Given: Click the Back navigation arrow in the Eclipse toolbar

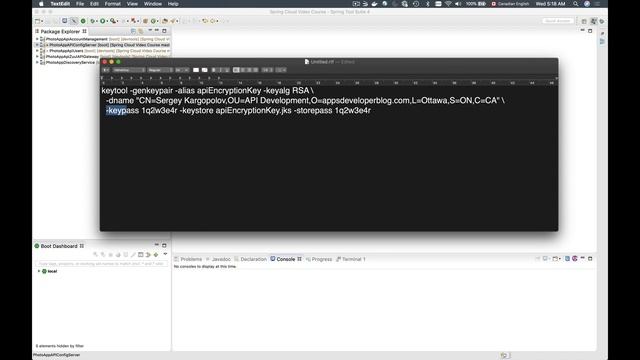Looking at the screenshot, I should pyautogui.click(x=205, y=21).
